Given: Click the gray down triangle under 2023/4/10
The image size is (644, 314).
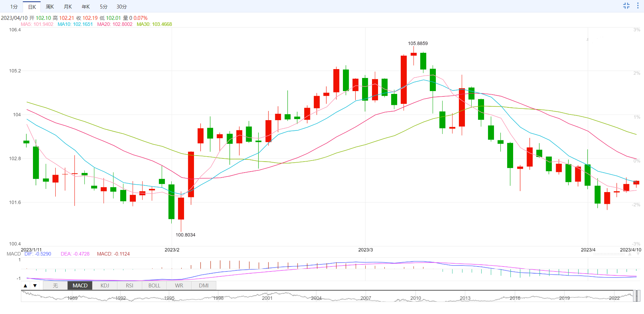Looking at the screenshot, I should click(x=638, y=254).
